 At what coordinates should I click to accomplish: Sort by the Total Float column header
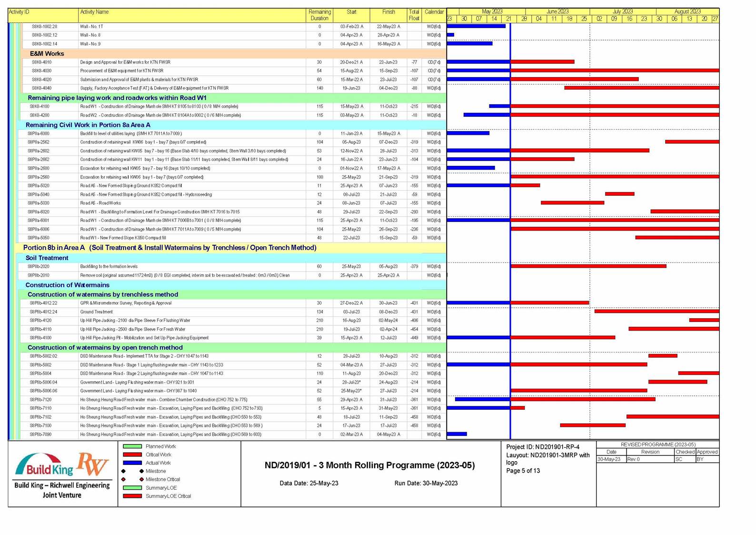(414, 15)
